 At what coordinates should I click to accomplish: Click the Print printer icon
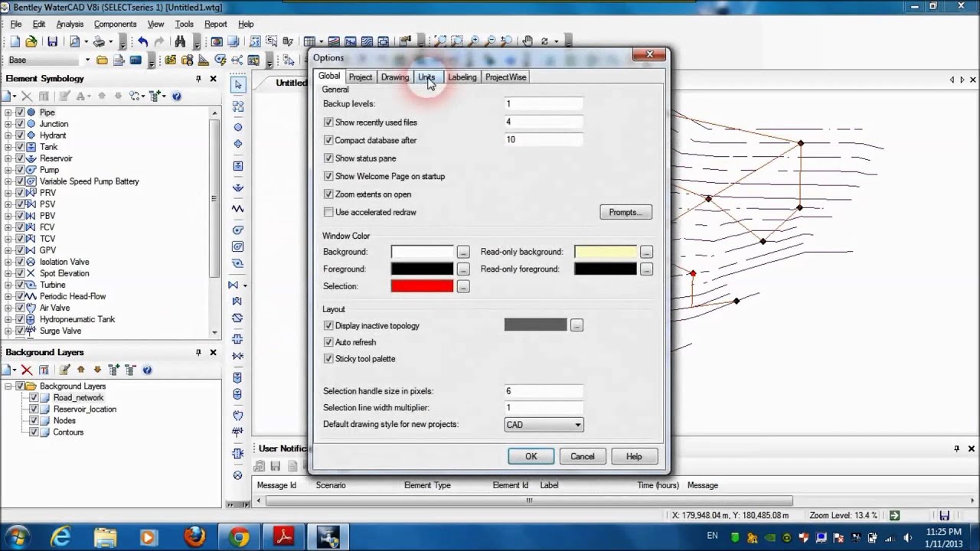pos(98,41)
